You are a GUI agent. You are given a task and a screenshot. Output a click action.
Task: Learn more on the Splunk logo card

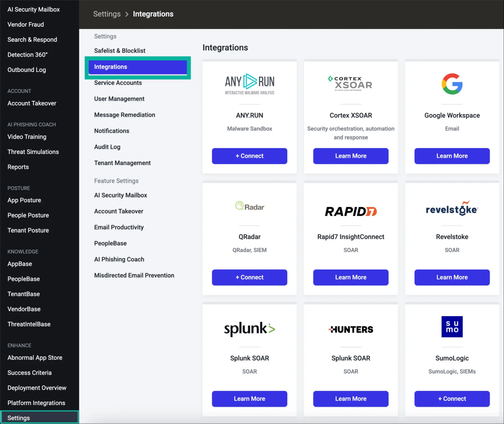(x=250, y=399)
